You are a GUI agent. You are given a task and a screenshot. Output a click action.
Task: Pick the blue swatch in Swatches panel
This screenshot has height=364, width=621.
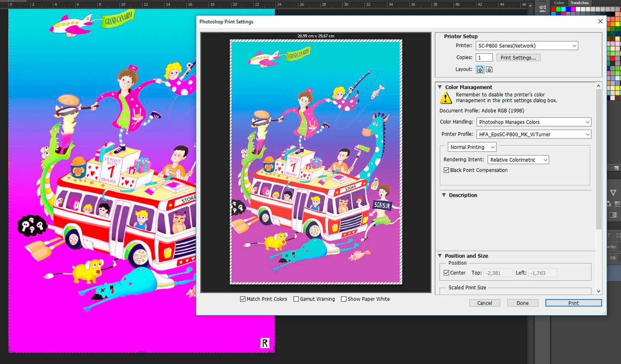tap(568, 9)
